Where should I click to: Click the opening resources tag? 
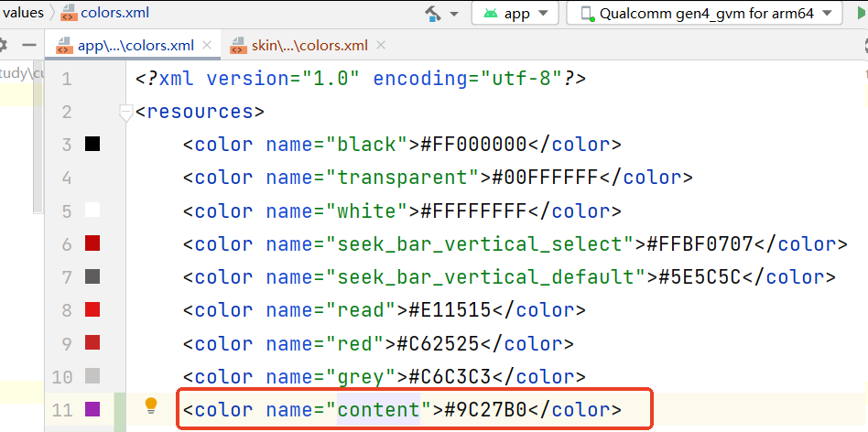coord(200,112)
